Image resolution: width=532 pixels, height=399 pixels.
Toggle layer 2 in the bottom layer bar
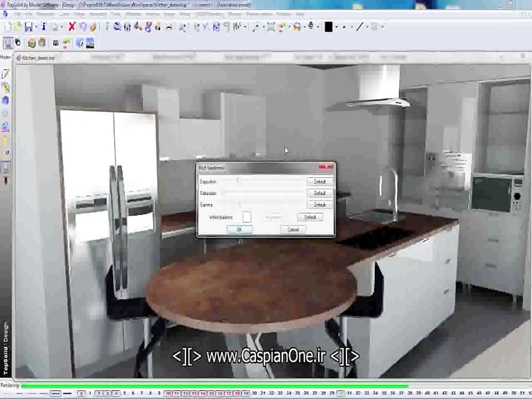click(x=99, y=393)
